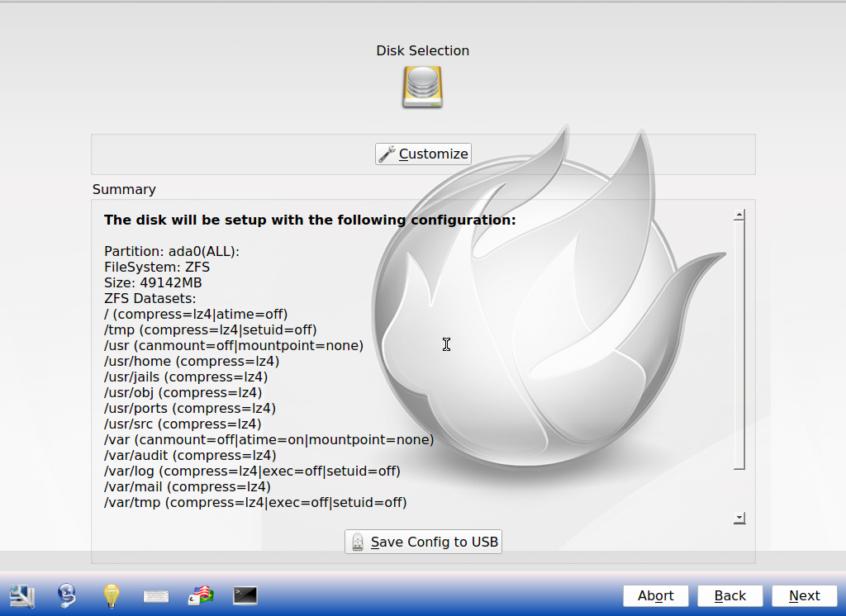This screenshot has width=846, height=616.
Task: Abort the installation
Action: click(655, 595)
